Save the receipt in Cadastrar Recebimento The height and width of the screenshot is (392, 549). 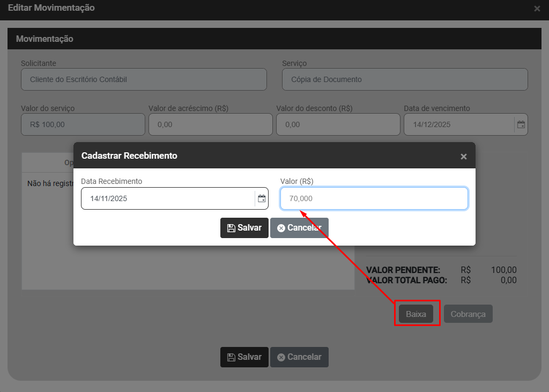coord(244,228)
